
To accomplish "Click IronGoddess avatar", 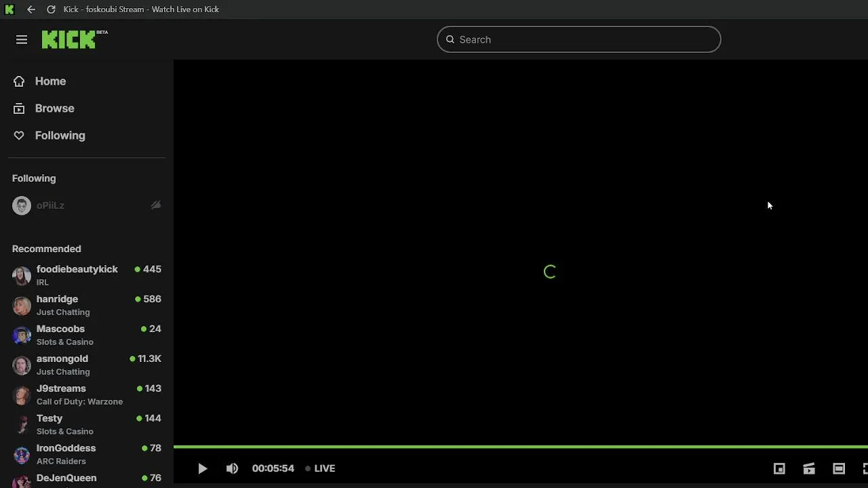I will pos(22,455).
